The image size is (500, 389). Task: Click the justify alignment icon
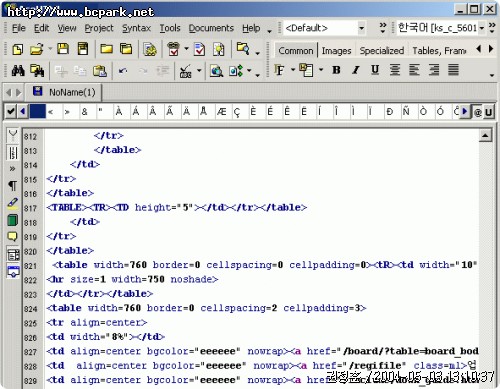[x=453, y=70]
